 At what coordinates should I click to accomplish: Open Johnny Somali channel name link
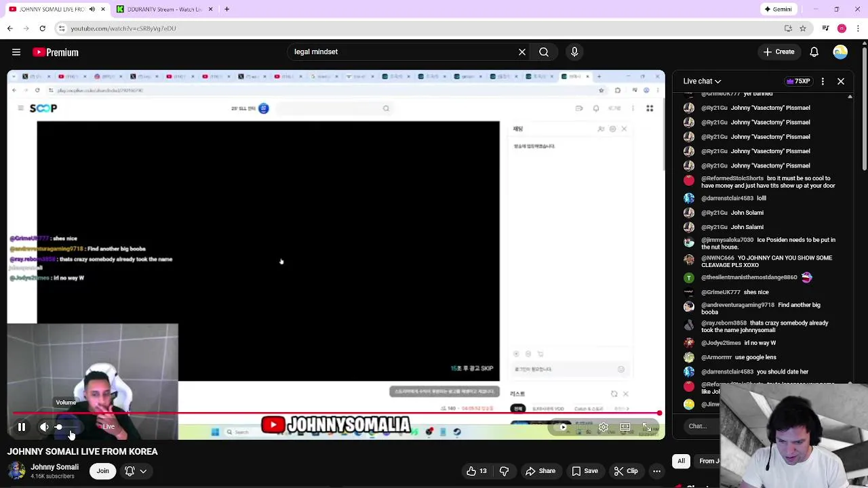tap(54, 467)
